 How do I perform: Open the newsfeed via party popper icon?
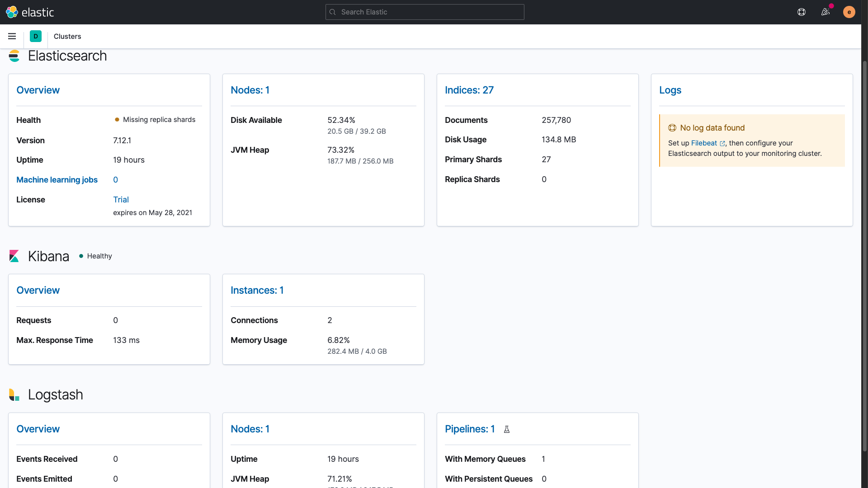(x=826, y=12)
